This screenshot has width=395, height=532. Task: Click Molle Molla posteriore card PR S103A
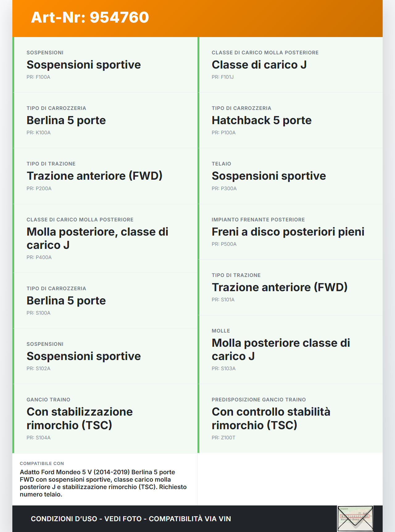290,350
